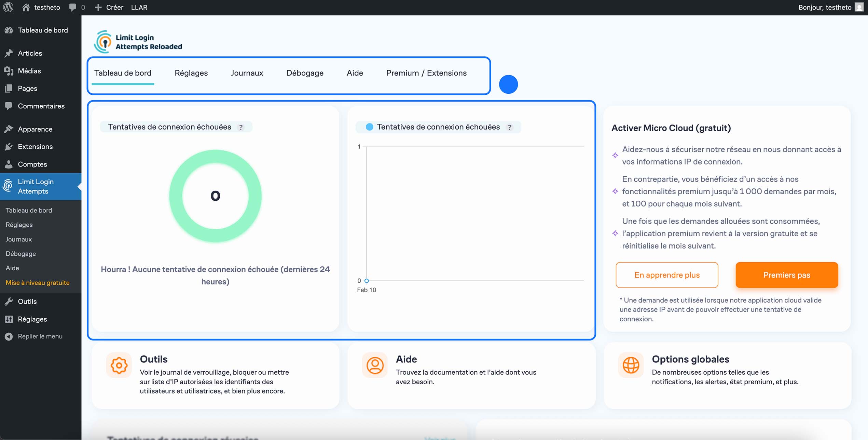This screenshot has width=868, height=440.
Task: Open Premium / Extensions tab
Action: pyautogui.click(x=426, y=73)
